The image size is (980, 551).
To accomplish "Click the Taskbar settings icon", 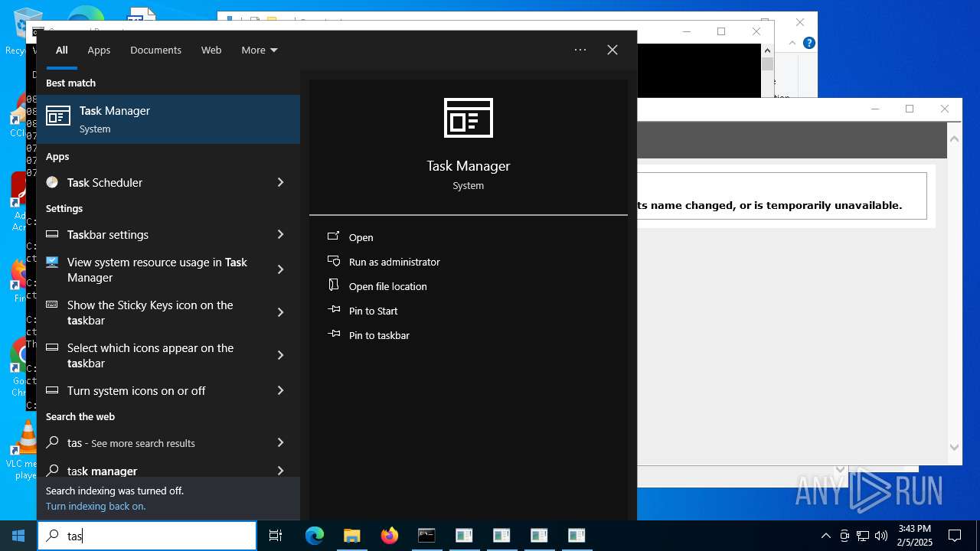I will 52,234.
